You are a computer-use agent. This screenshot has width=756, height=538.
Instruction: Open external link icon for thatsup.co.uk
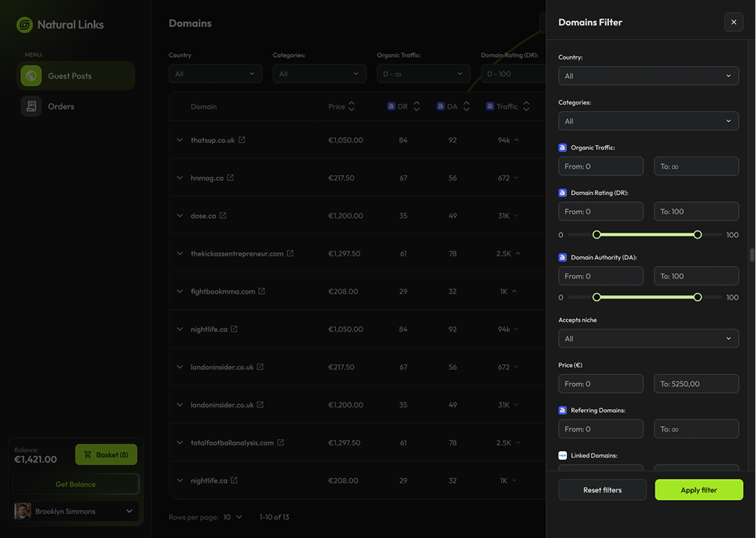242,140
